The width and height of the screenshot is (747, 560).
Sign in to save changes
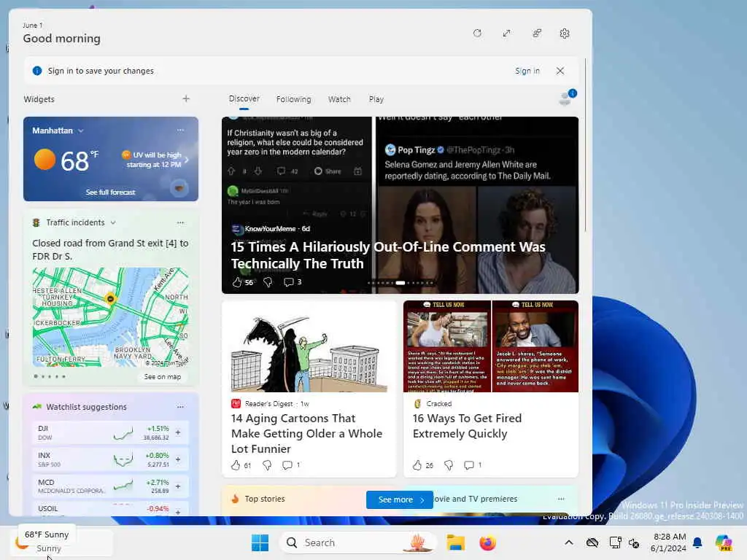click(x=527, y=71)
